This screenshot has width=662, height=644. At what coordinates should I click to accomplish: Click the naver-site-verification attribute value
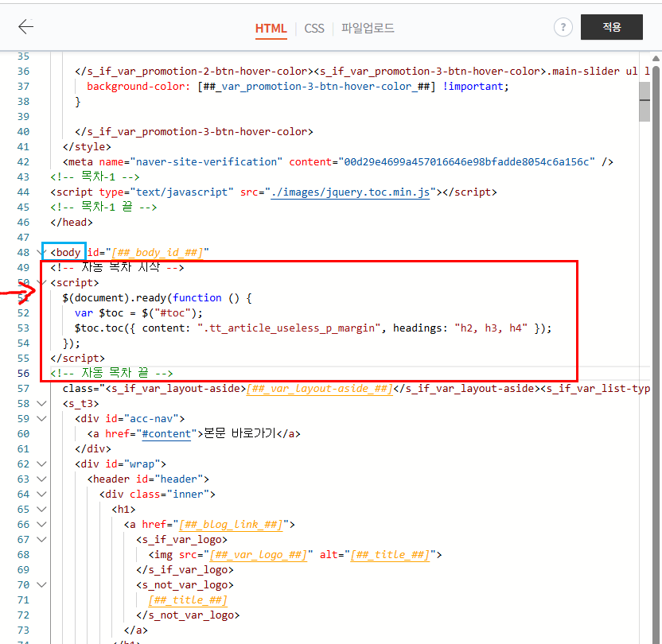coord(206,162)
